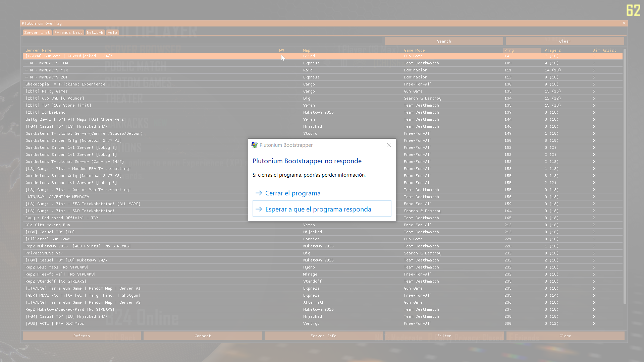This screenshot has width=644, height=362.
Task: Select [US] Gunji x 71st SND Trickshotting!
Action: [322, 211]
